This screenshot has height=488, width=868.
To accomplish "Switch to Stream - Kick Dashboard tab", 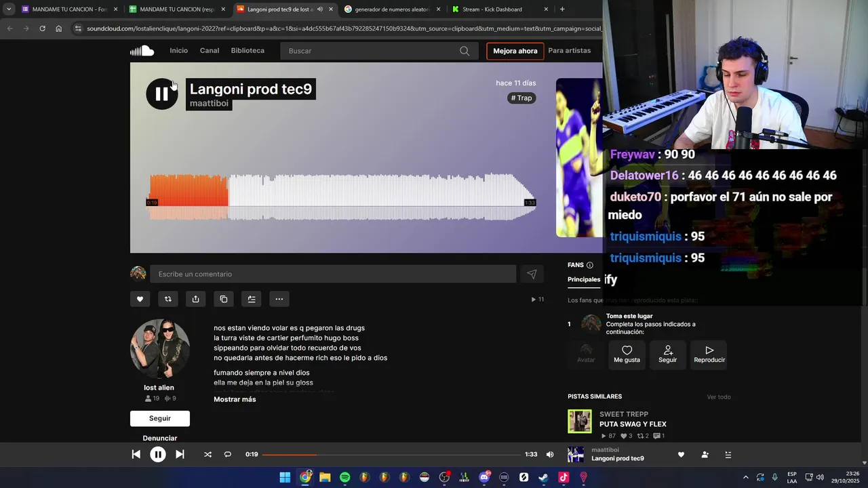I will click(x=500, y=9).
